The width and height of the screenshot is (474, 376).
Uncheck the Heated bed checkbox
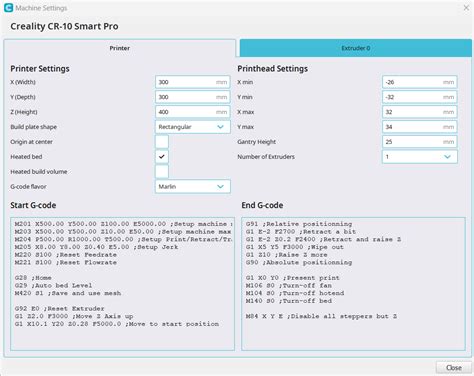(162, 157)
